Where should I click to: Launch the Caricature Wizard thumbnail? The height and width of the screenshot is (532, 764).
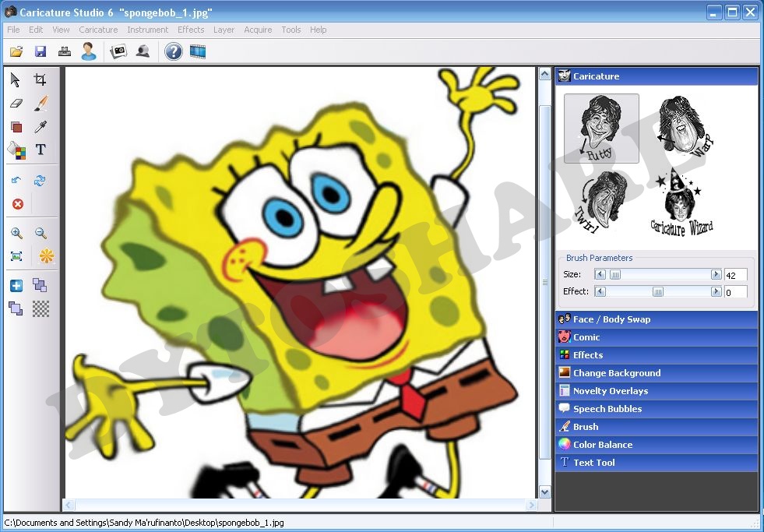click(681, 203)
